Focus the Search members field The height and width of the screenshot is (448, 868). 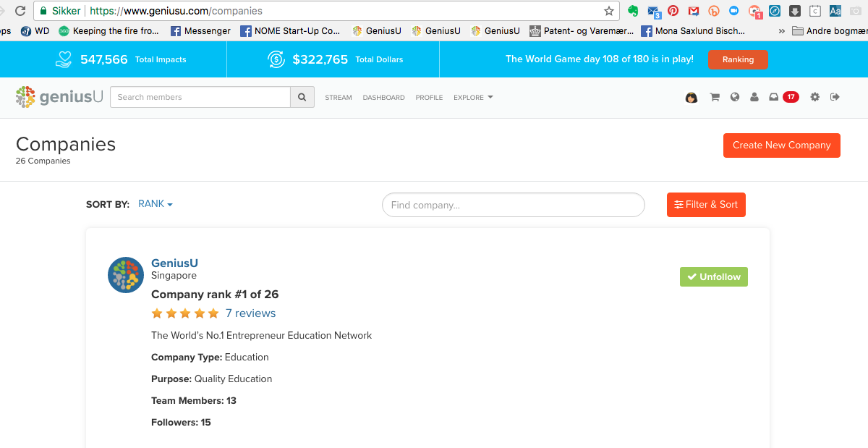[x=200, y=97]
